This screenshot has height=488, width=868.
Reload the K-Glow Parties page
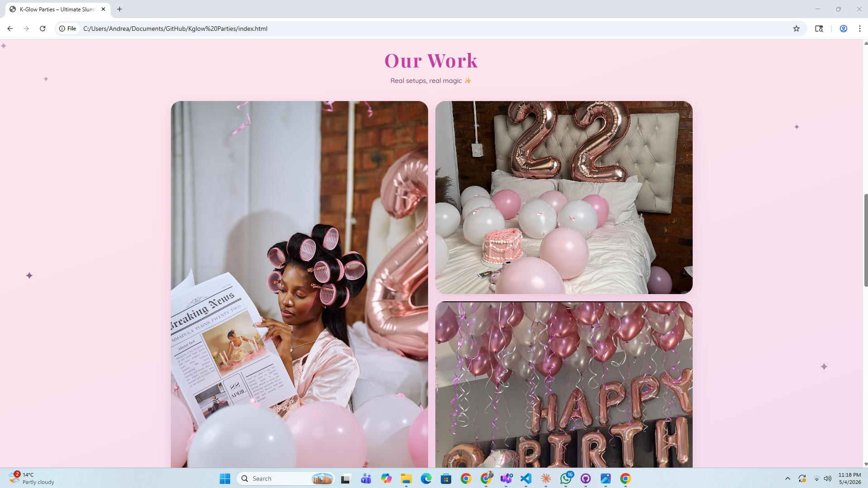tap(43, 29)
